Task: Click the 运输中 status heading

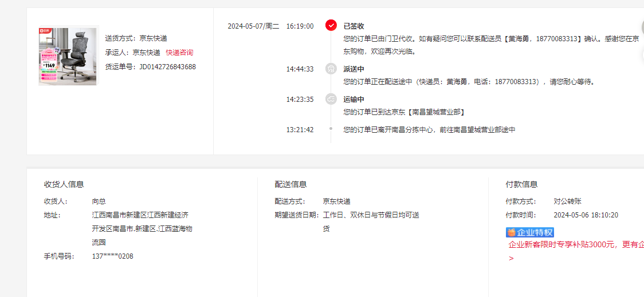Action: [354, 99]
